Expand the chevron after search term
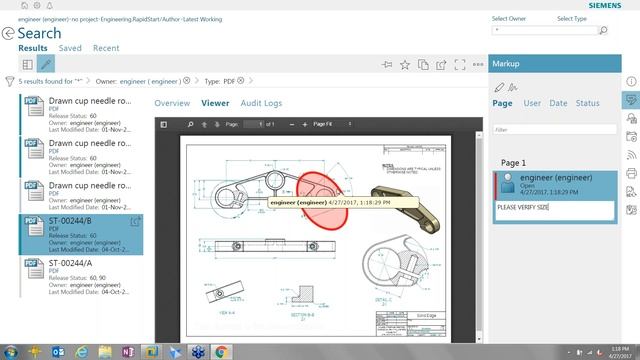 (88, 81)
